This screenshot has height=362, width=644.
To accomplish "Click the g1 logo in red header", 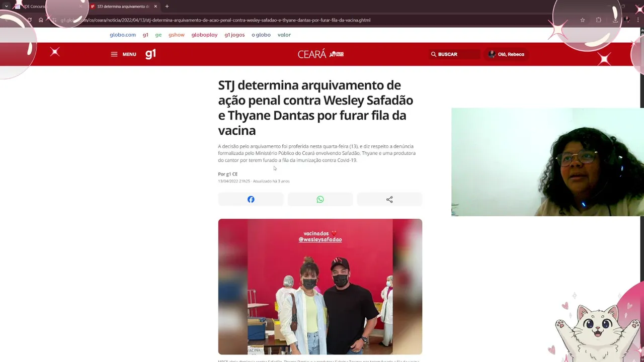I will tap(150, 54).
